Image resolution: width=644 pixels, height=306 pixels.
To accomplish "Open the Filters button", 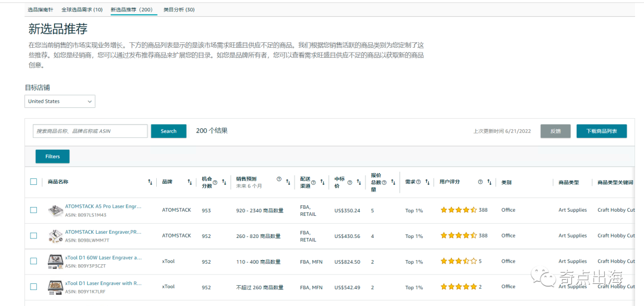I will click(x=52, y=156).
